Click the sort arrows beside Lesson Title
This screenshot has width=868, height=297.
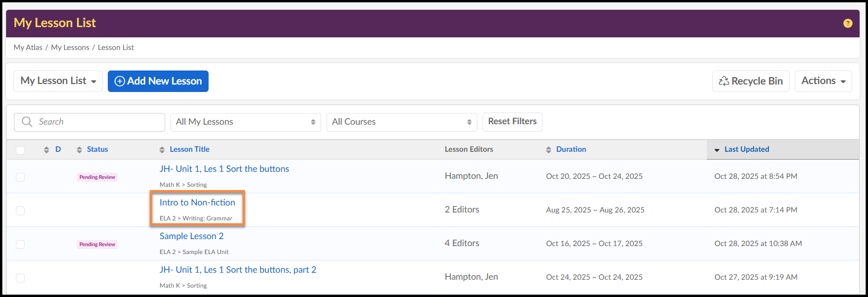click(x=162, y=150)
